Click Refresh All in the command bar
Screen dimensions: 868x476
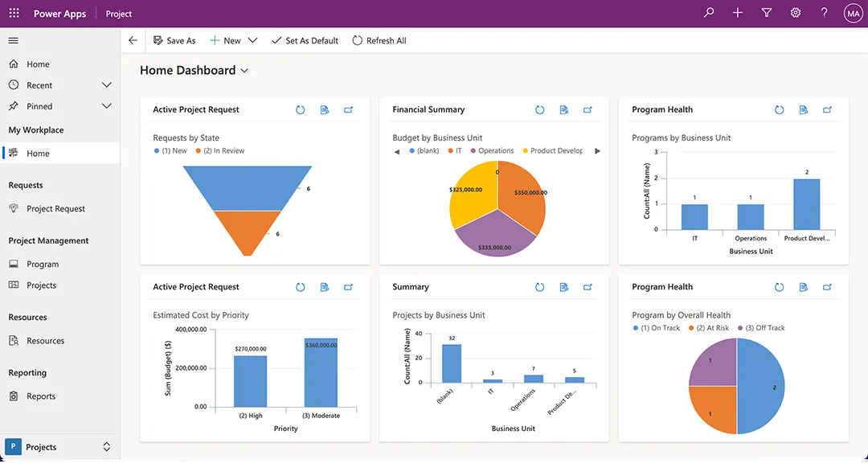(x=379, y=39)
